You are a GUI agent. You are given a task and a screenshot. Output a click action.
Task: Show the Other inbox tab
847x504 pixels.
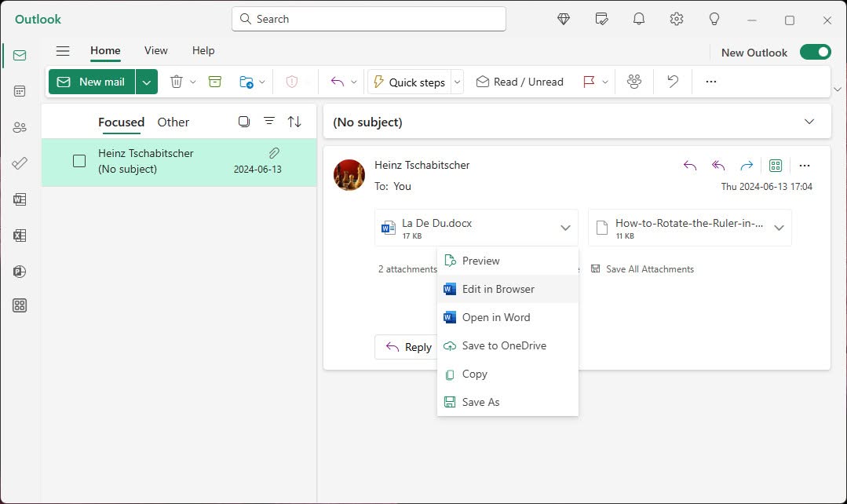[173, 122]
